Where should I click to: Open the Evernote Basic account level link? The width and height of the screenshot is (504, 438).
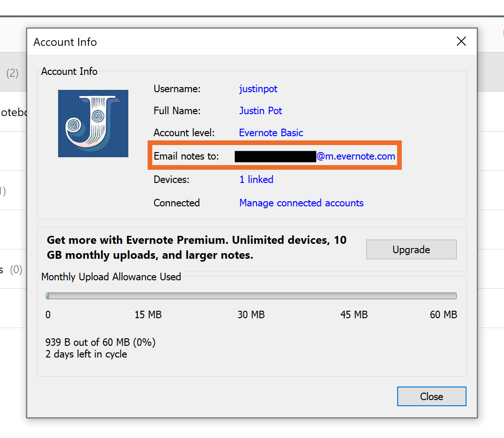[271, 133]
